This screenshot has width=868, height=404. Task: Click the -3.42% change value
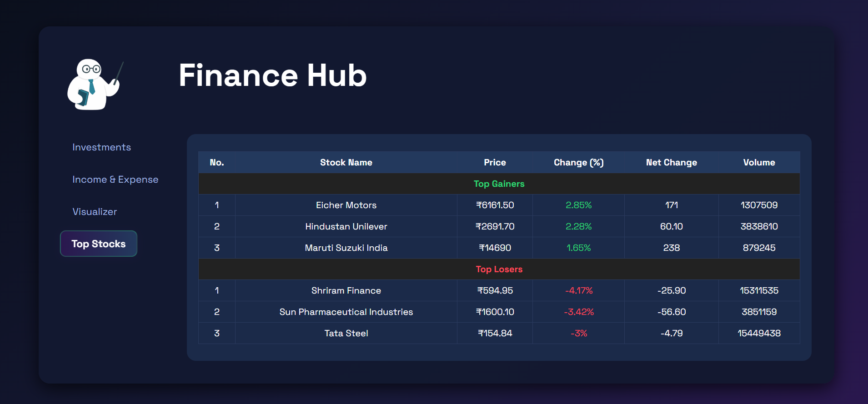coord(578,312)
